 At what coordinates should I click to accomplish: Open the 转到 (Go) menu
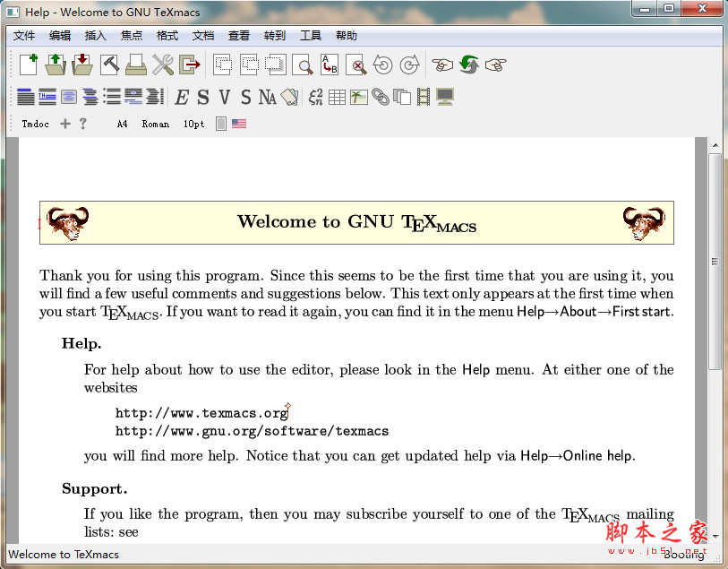pos(274,36)
